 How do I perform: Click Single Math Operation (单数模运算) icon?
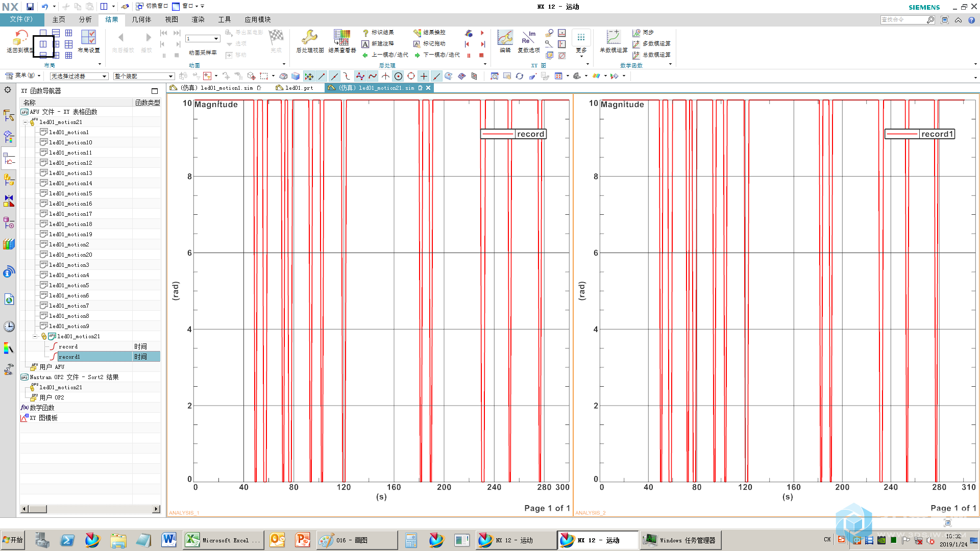click(613, 41)
